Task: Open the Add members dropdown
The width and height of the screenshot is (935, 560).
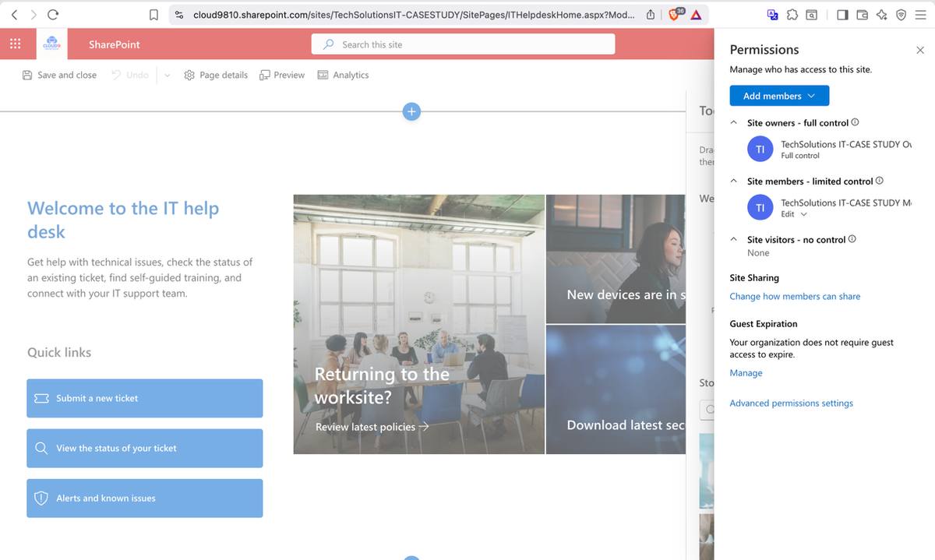Action: 779,96
